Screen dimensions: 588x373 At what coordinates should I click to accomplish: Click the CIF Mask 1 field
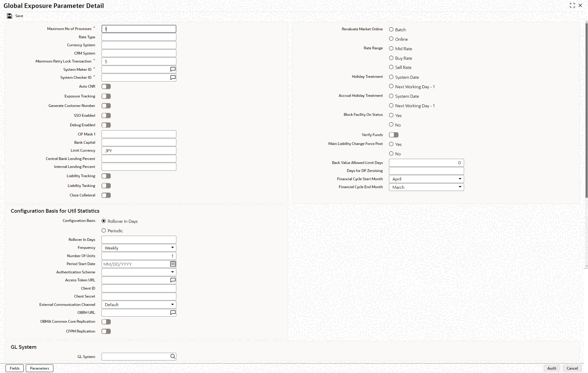139,134
